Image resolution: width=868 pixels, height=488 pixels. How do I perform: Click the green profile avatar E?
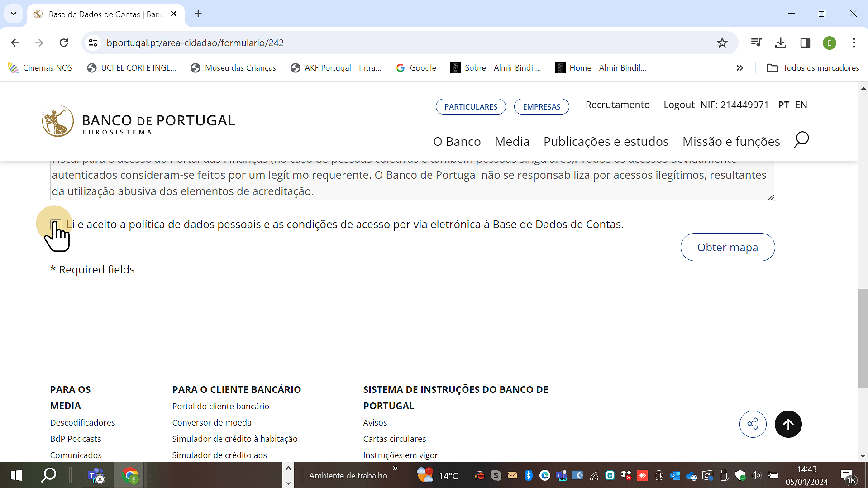coord(830,43)
